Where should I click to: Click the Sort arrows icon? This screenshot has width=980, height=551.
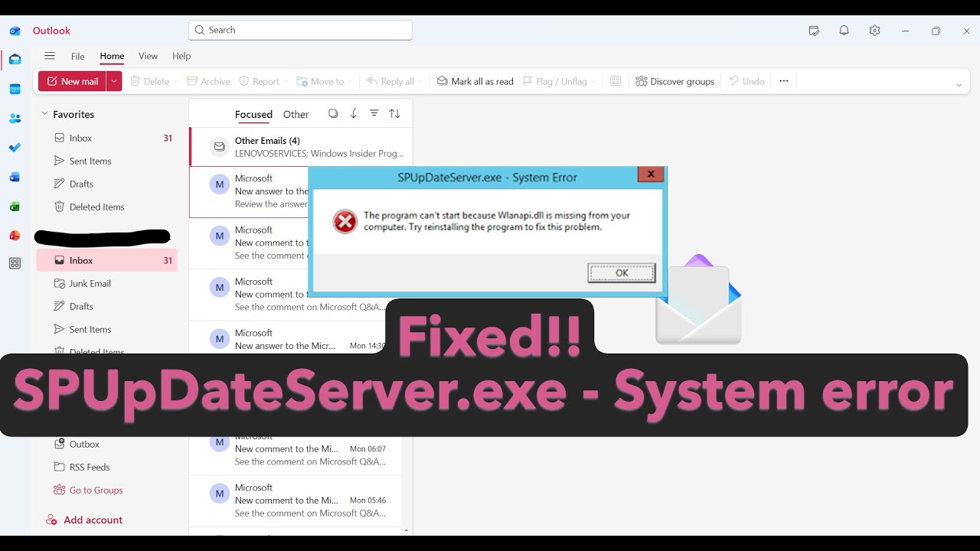pyautogui.click(x=394, y=113)
